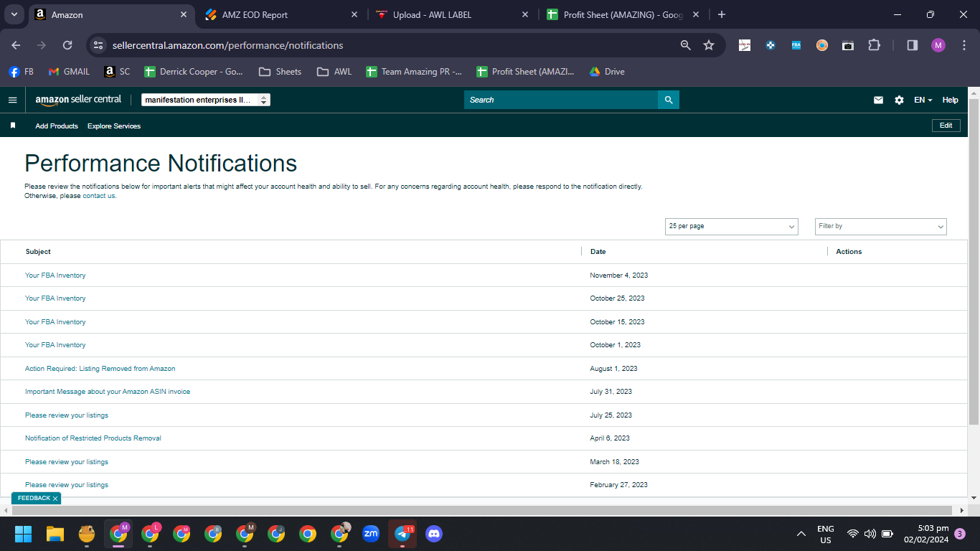Switch to the Upload - AWL LABEL tab
Image resolution: width=980 pixels, height=551 pixels.
click(x=452, y=14)
